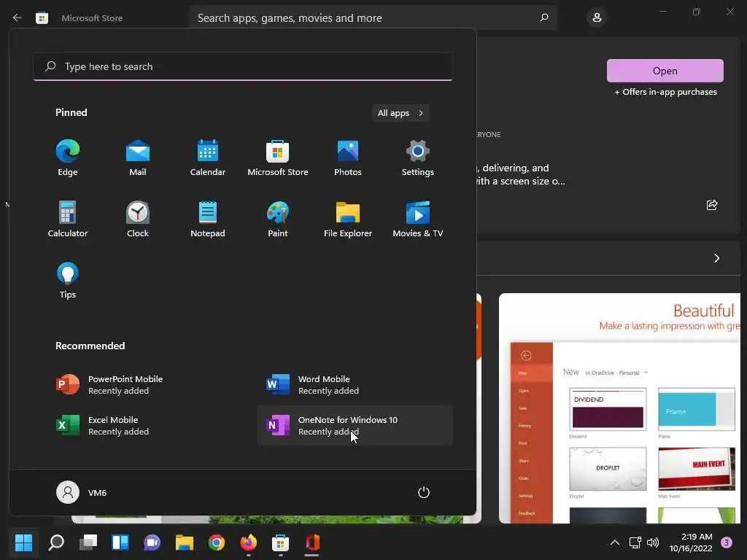This screenshot has height=560, width=747.
Task: Expand the screenshots section chevron
Action: pos(716,258)
